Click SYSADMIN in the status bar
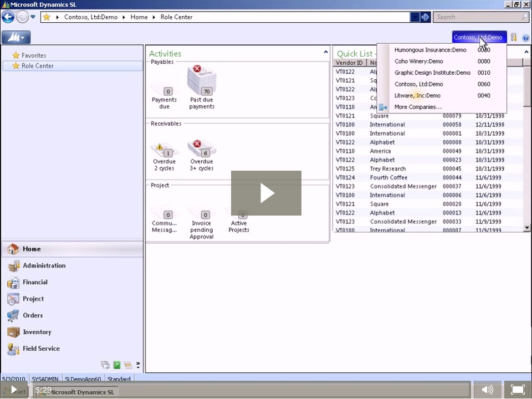The image size is (532, 399). coord(45,378)
